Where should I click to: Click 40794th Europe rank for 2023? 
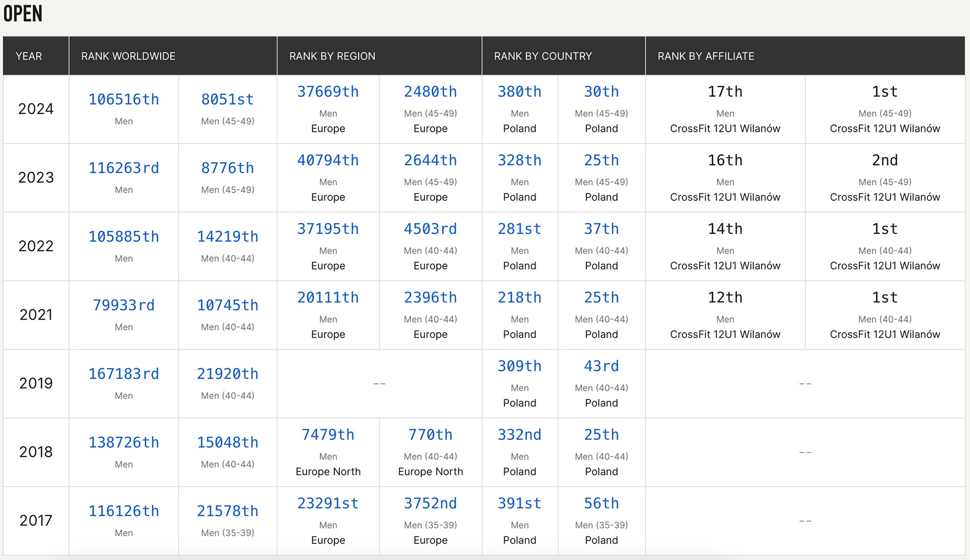tap(328, 161)
